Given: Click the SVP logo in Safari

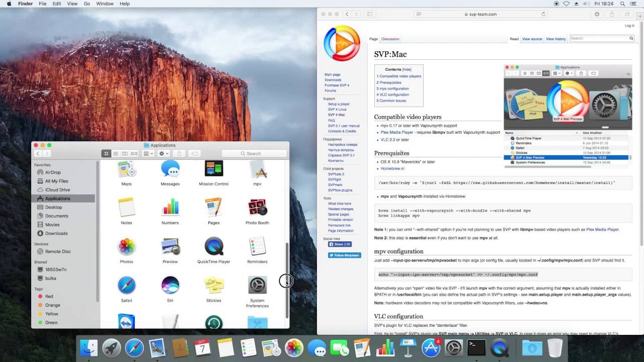Looking at the screenshot, I should (x=342, y=43).
